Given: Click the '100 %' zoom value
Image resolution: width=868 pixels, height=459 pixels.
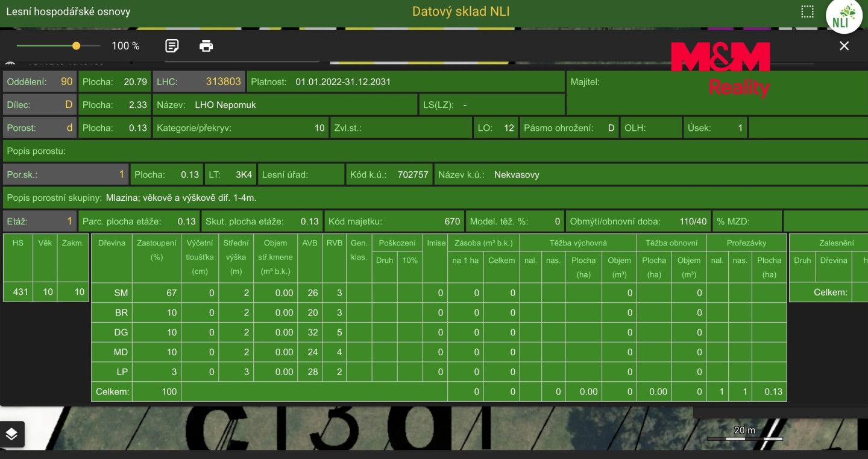Looking at the screenshot, I should [125, 46].
